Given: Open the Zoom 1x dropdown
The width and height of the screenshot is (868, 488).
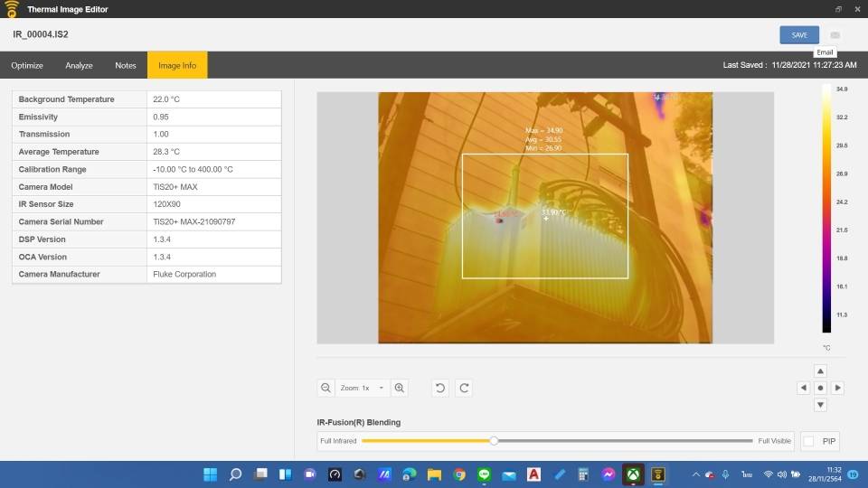Looking at the screenshot, I should (362, 388).
